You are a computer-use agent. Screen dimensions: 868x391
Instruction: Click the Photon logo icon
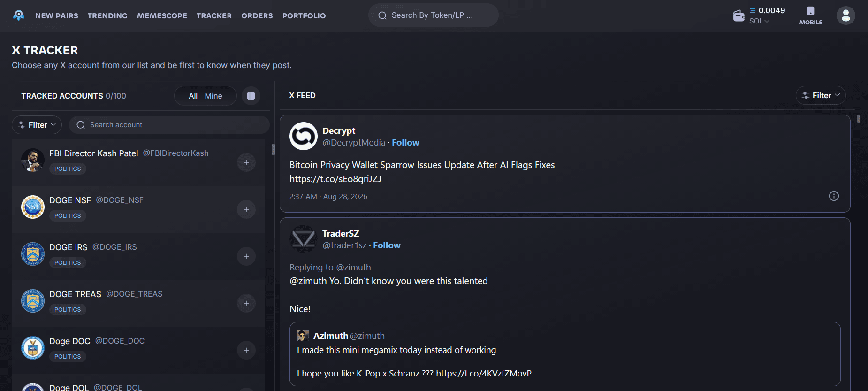pyautogui.click(x=19, y=15)
